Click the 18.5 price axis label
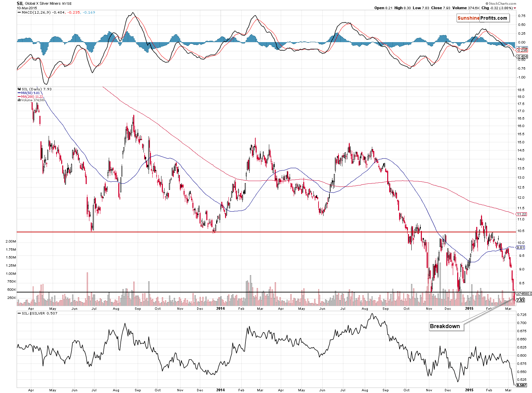This screenshot has height=393, width=532. point(521,90)
